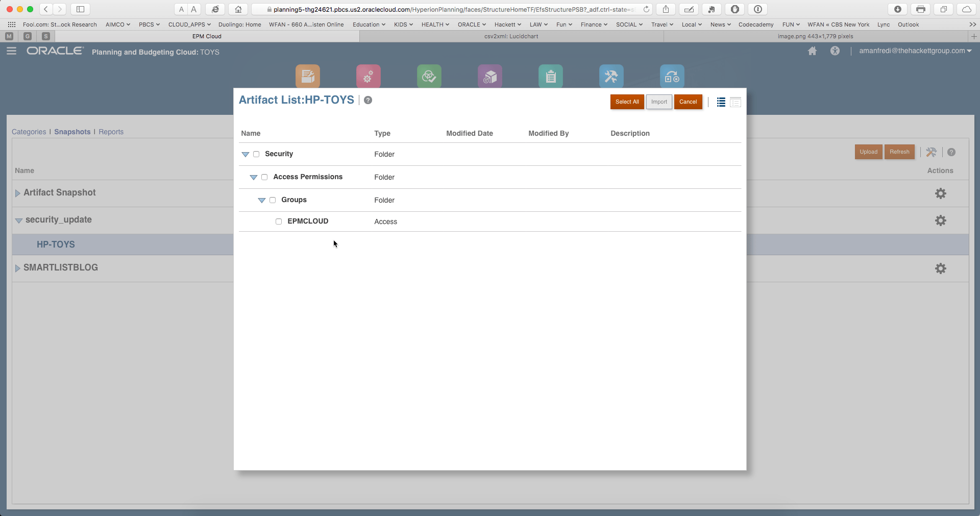Open the tools icon beside Refresh button
This screenshot has width=980, height=516.
[932, 152]
